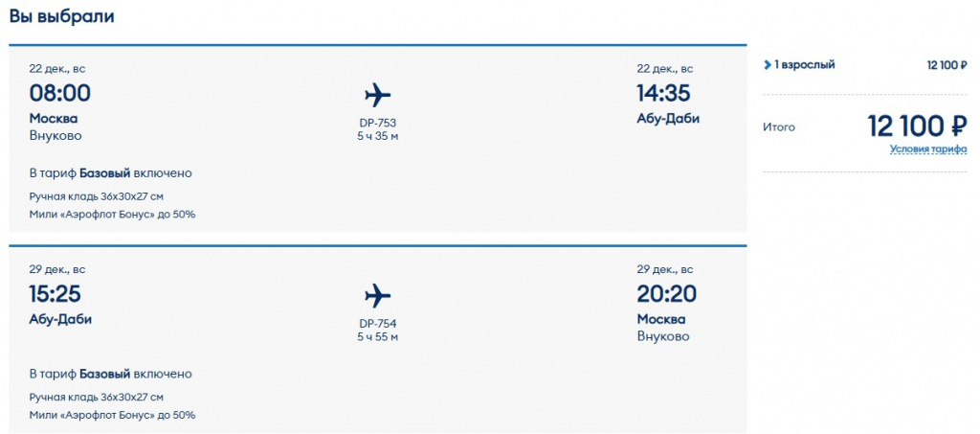Image resolution: width=980 pixels, height=434 pixels.
Task: Select flight number DP-754
Action: tap(377, 323)
